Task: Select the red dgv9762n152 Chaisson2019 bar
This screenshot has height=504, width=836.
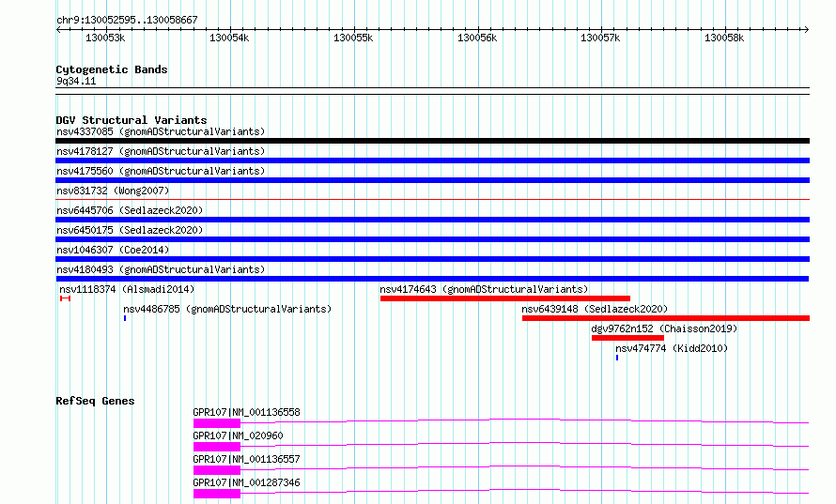Action: click(627, 338)
